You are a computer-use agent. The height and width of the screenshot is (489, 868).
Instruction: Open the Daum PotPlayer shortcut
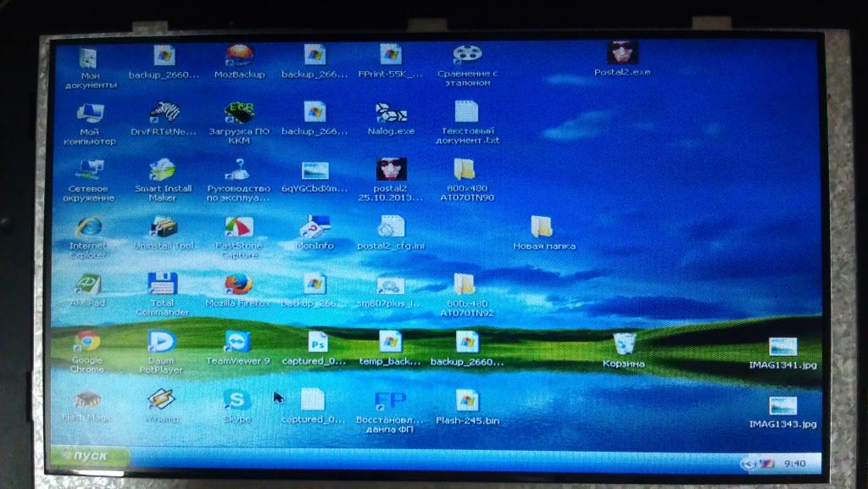pos(161,342)
